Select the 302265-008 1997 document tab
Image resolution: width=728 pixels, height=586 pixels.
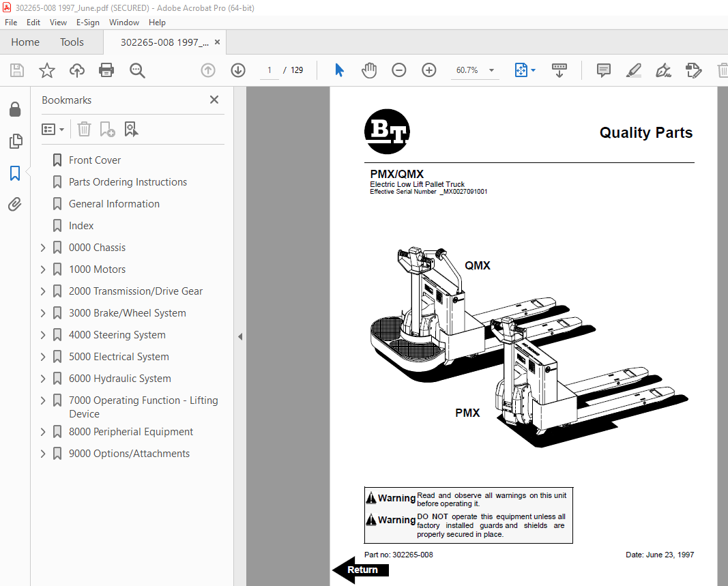pos(164,42)
